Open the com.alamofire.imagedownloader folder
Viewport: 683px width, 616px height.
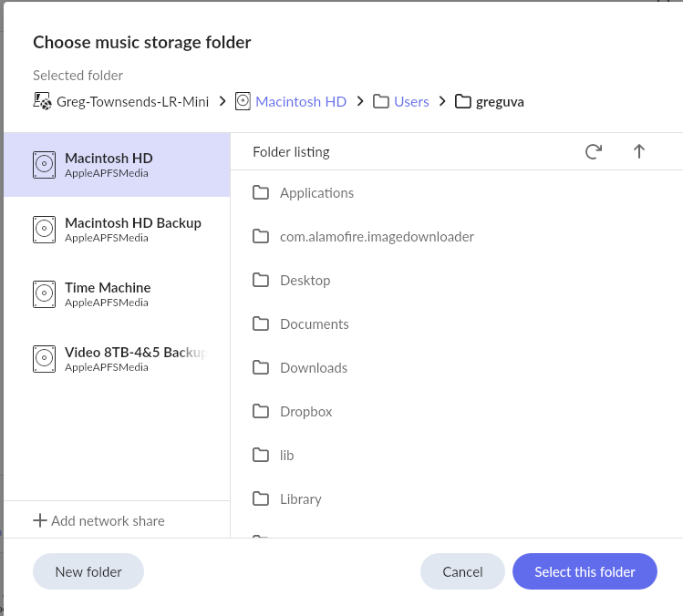tap(377, 236)
